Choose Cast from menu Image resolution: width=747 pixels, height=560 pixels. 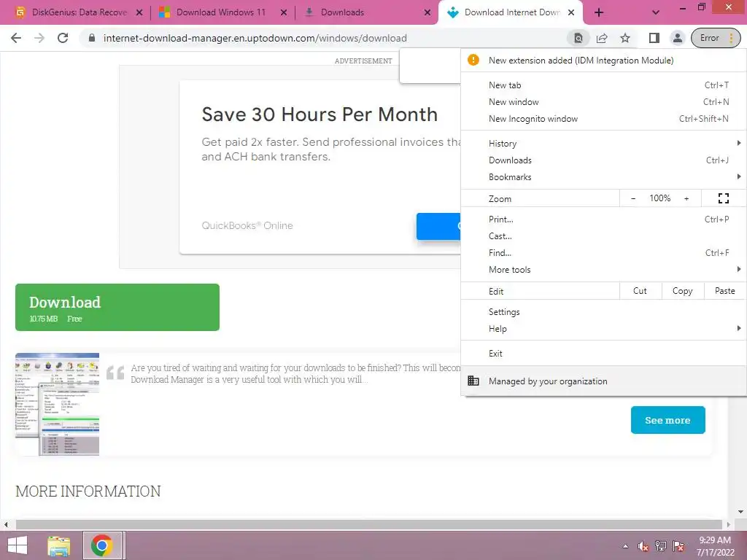pyautogui.click(x=603, y=236)
